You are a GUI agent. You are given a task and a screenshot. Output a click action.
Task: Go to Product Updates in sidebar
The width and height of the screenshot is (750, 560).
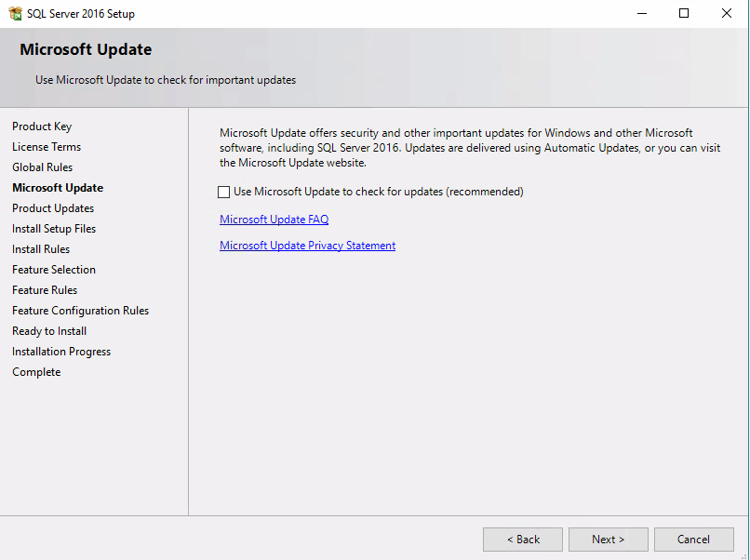[x=52, y=207]
